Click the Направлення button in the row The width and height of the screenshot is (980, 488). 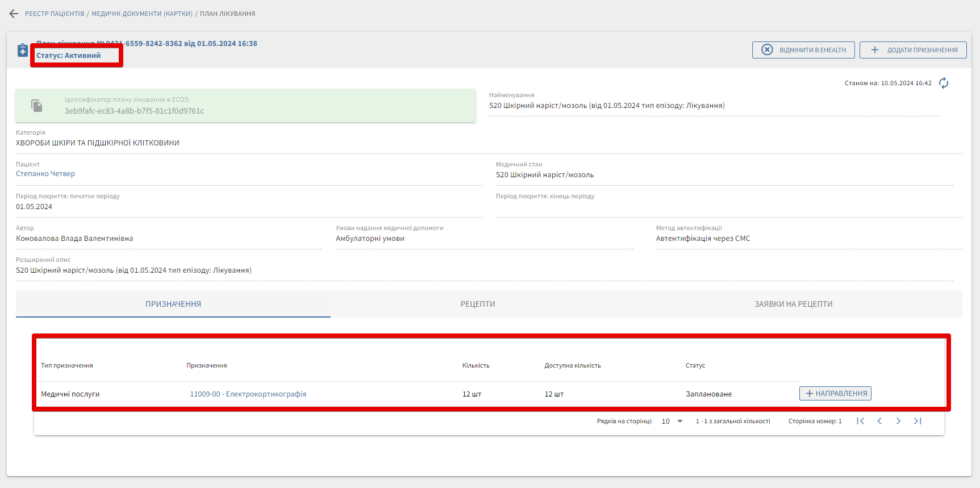(x=835, y=393)
